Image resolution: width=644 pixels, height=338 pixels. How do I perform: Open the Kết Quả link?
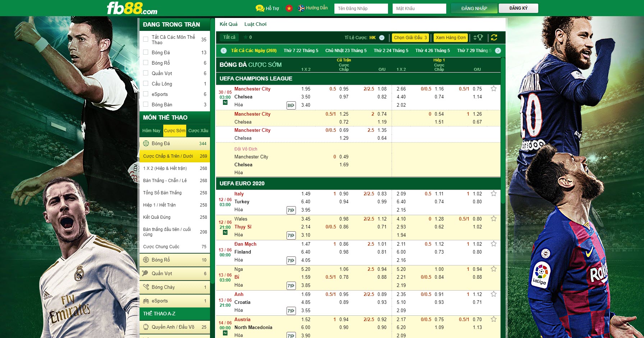tap(229, 24)
